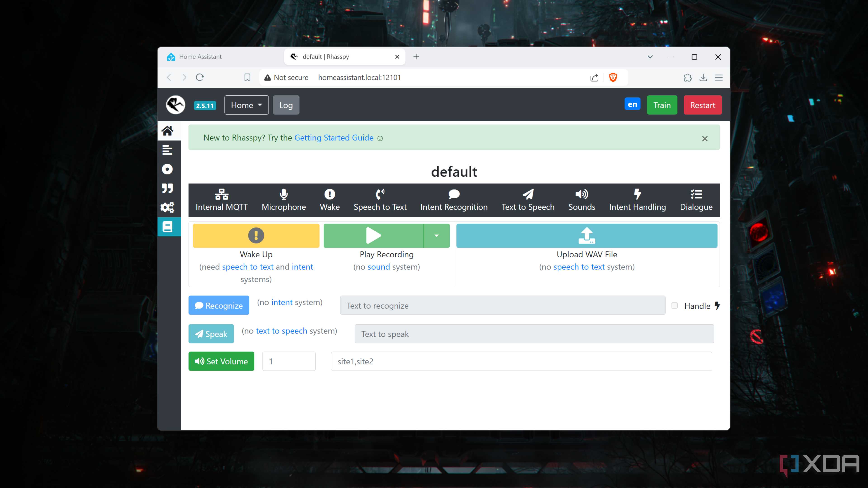Click the Recognize button
The height and width of the screenshot is (488, 868).
coord(219,305)
